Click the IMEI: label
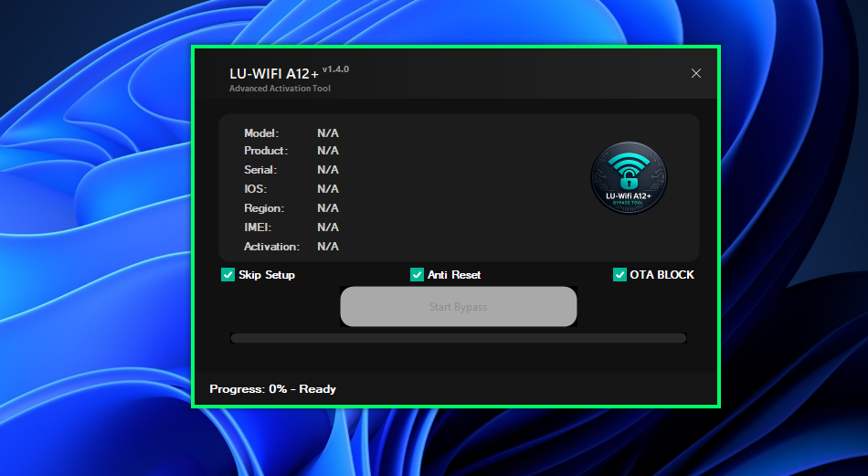Screen dimensions: 868x476 (258, 227)
